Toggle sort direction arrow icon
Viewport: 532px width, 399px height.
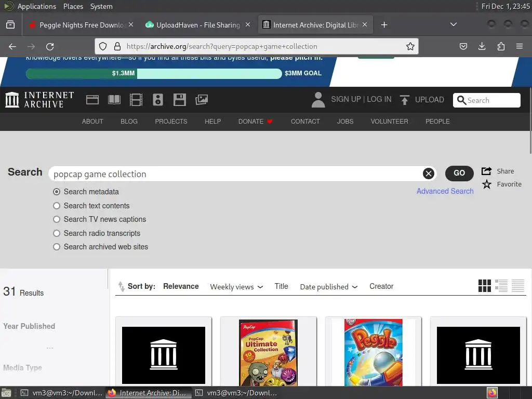[x=121, y=287]
